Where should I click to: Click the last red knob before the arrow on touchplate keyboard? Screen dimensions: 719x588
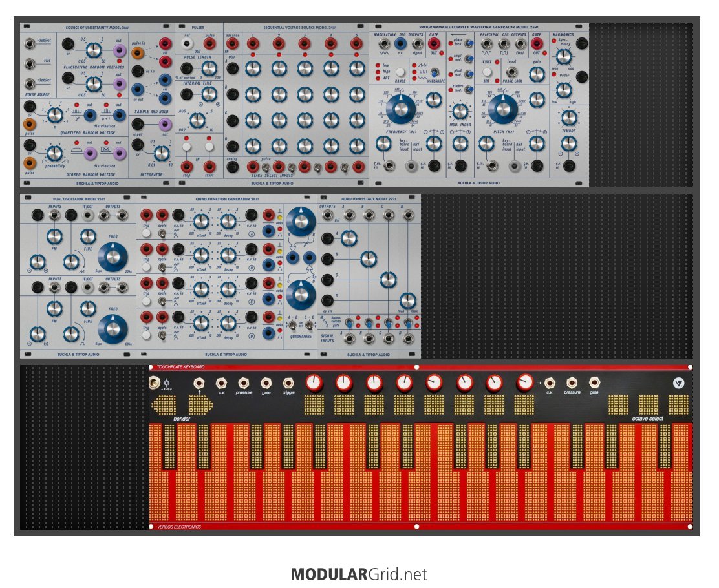click(x=524, y=383)
